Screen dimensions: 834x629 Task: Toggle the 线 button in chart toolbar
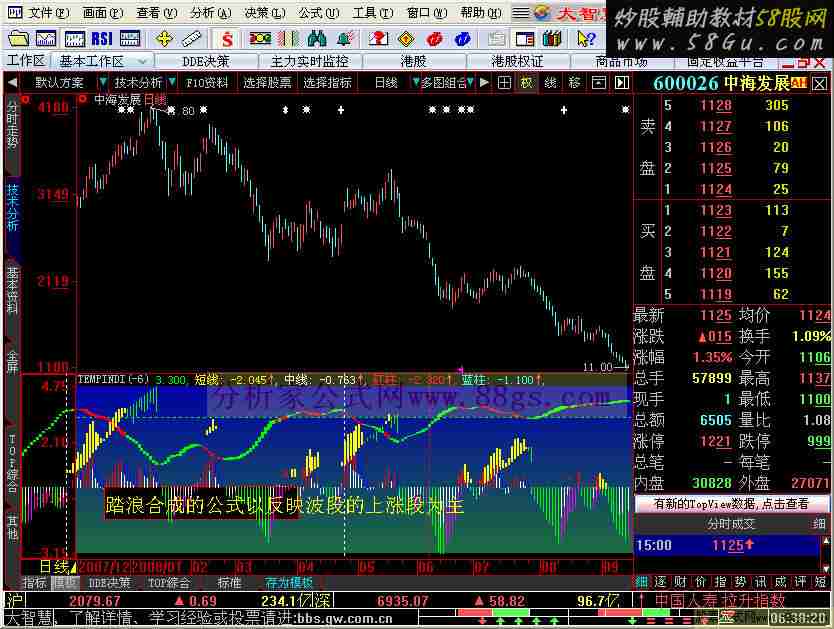point(551,82)
